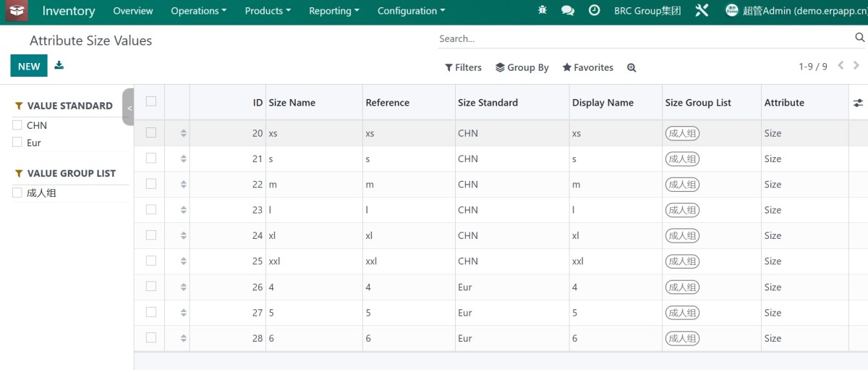Screen dimensions: 868x370
Task: Expand the Filters options
Action: (463, 67)
